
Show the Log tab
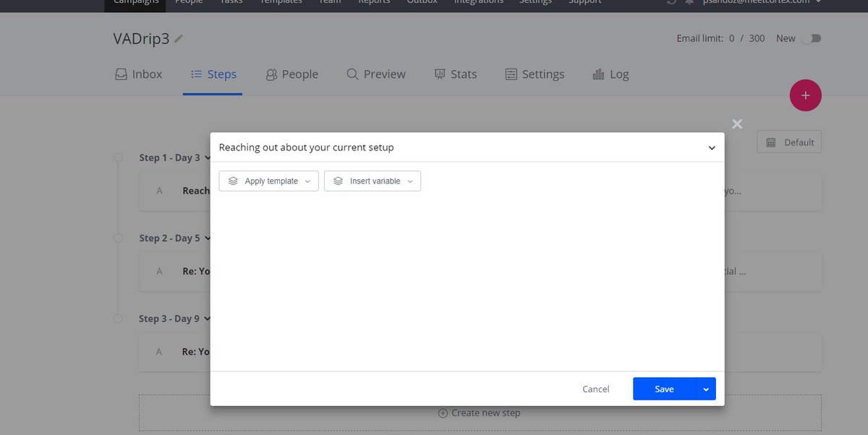[x=610, y=74]
